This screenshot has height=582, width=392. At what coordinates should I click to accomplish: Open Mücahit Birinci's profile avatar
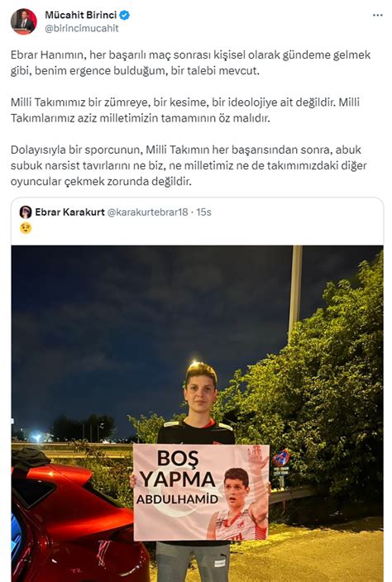pyautogui.click(x=23, y=21)
